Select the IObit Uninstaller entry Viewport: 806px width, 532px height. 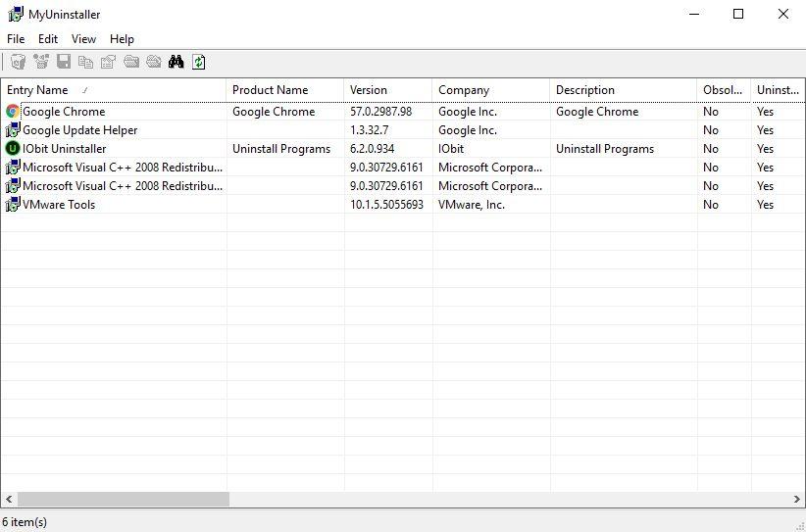coord(65,148)
